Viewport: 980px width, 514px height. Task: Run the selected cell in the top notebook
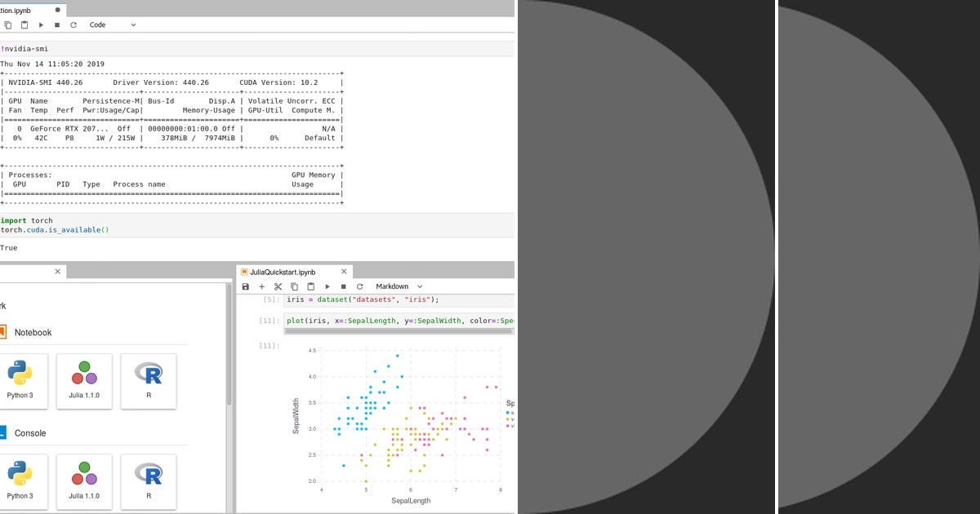[x=41, y=24]
